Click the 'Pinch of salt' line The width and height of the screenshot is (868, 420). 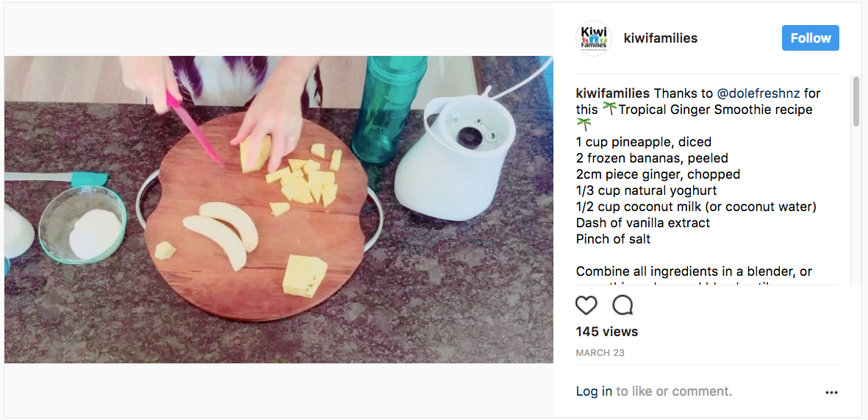click(x=613, y=239)
